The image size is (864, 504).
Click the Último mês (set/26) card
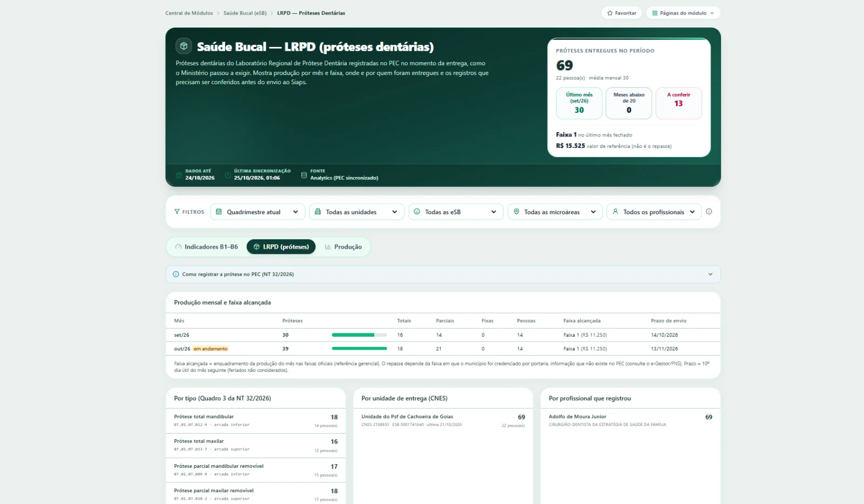pos(579,103)
